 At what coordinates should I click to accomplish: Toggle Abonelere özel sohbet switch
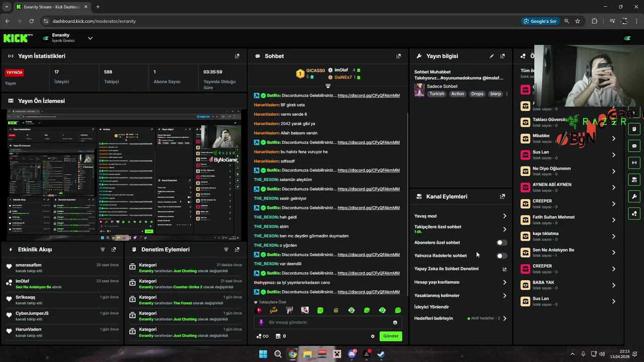[x=502, y=242]
